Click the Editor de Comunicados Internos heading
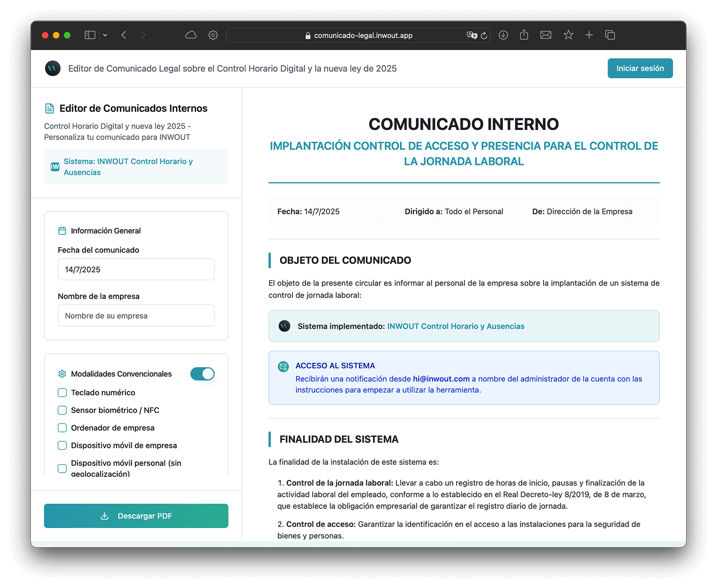This screenshot has height=588, width=717. pyautogui.click(x=133, y=108)
